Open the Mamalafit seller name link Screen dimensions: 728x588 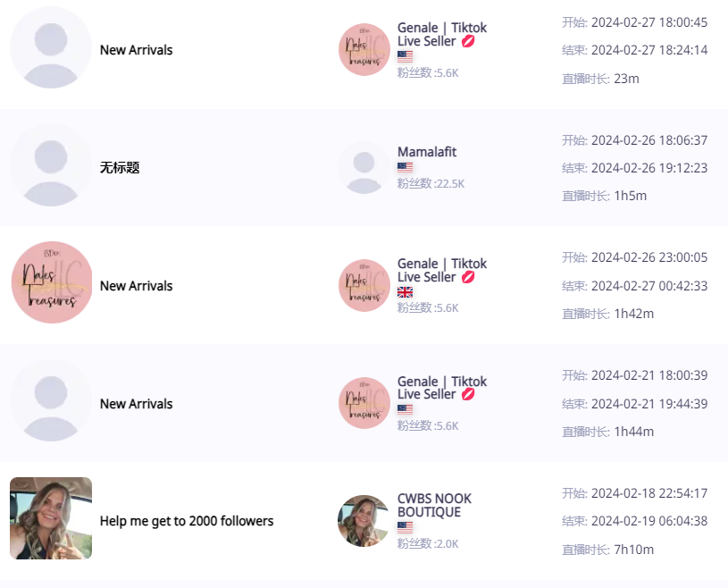pyautogui.click(x=427, y=152)
